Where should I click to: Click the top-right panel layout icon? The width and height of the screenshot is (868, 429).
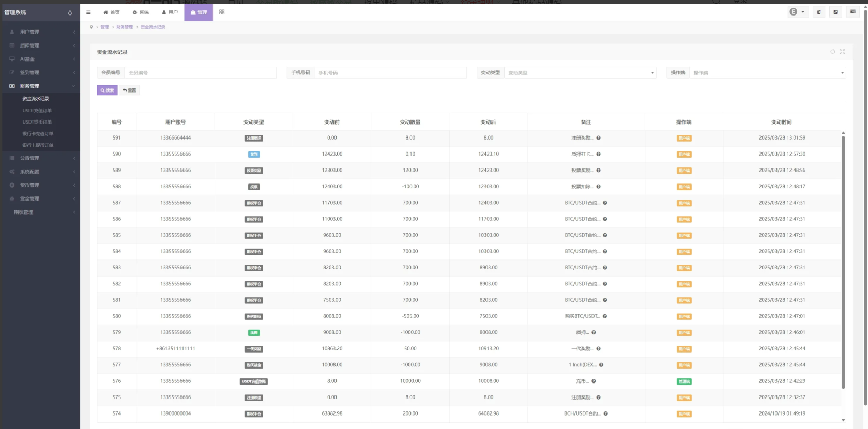[x=852, y=12]
